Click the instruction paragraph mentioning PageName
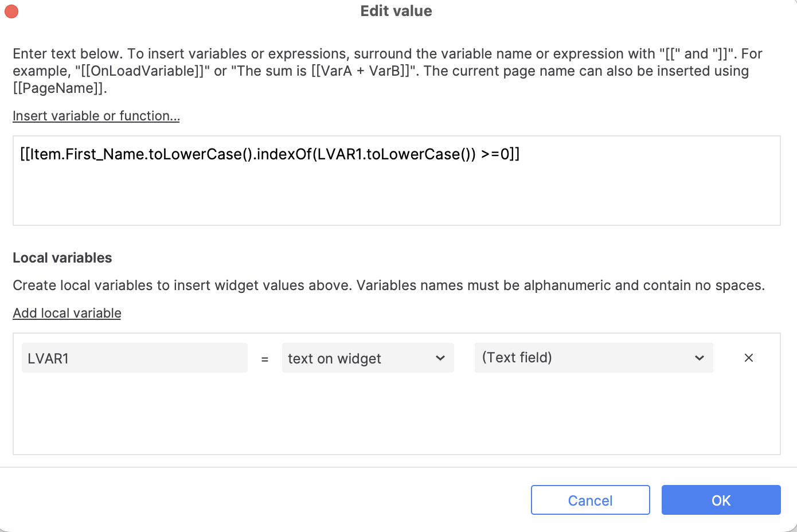This screenshot has height=532, width=797. [388, 71]
